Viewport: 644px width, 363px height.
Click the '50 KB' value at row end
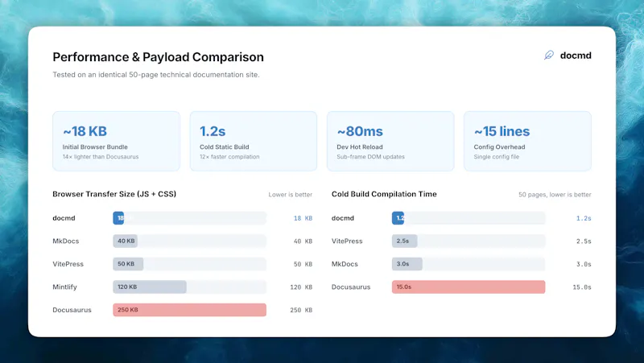tap(303, 265)
